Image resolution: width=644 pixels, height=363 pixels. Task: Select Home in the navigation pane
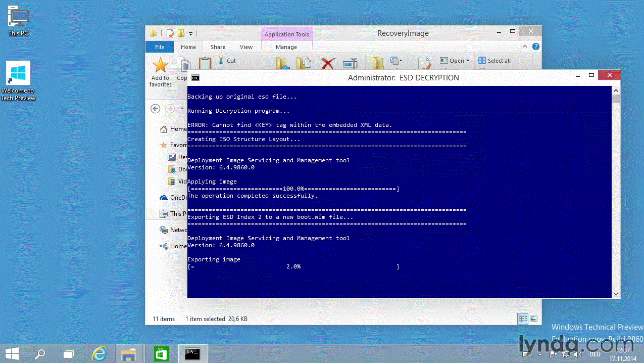173,129
